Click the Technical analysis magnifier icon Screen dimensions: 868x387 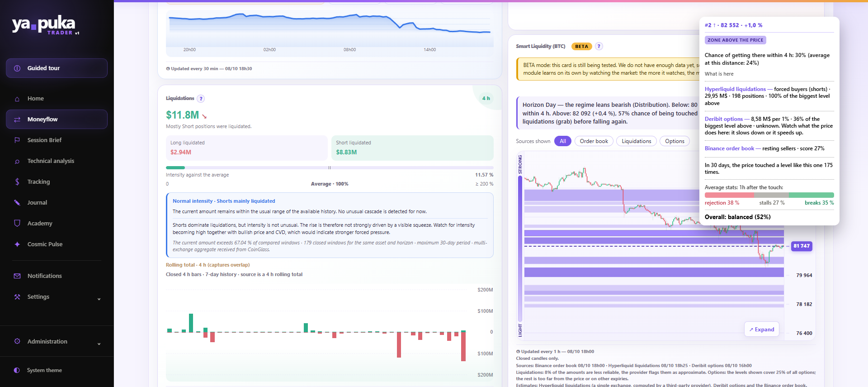[x=17, y=161]
